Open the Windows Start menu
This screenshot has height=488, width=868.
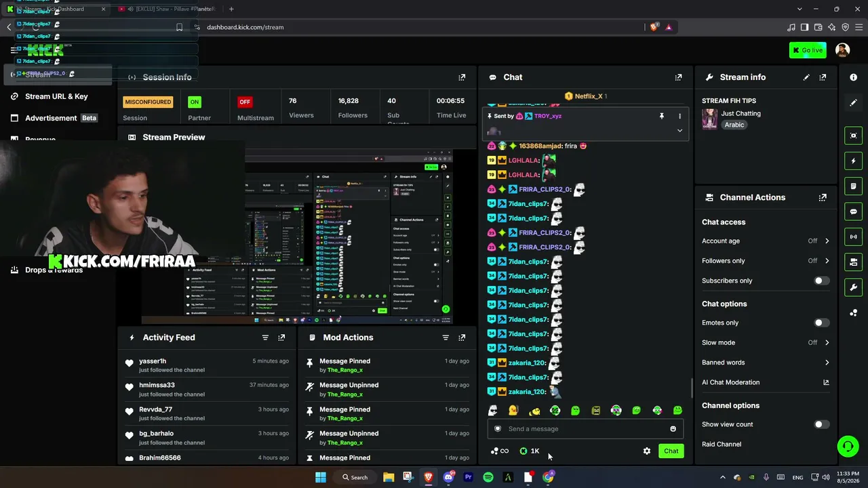321,477
